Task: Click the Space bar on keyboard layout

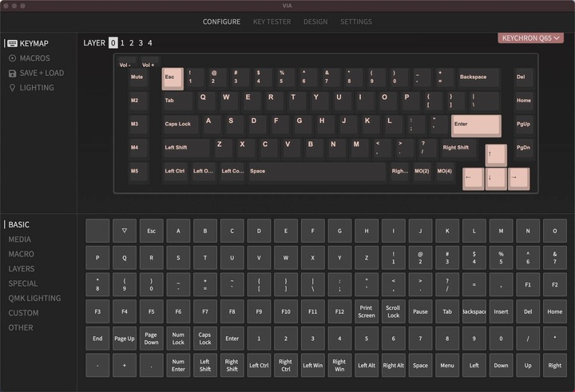Action: (317, 172)
